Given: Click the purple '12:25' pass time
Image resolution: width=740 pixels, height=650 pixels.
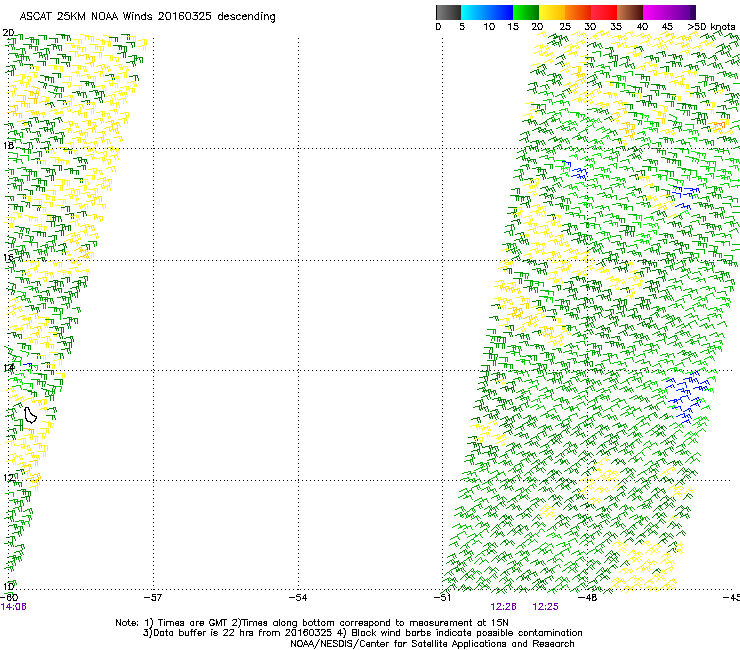Looking at the screenshot, I should click(546, 607).
